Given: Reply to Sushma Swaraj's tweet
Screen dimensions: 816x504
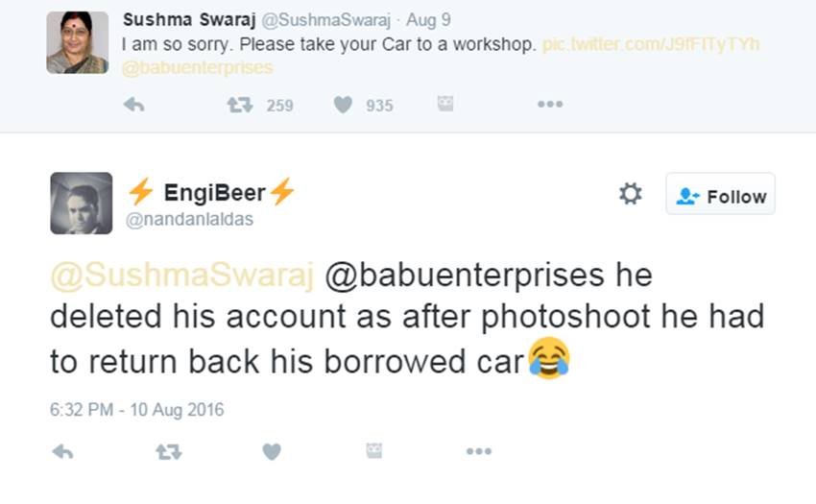Looking at the screenshot, I should coord(134,105).
